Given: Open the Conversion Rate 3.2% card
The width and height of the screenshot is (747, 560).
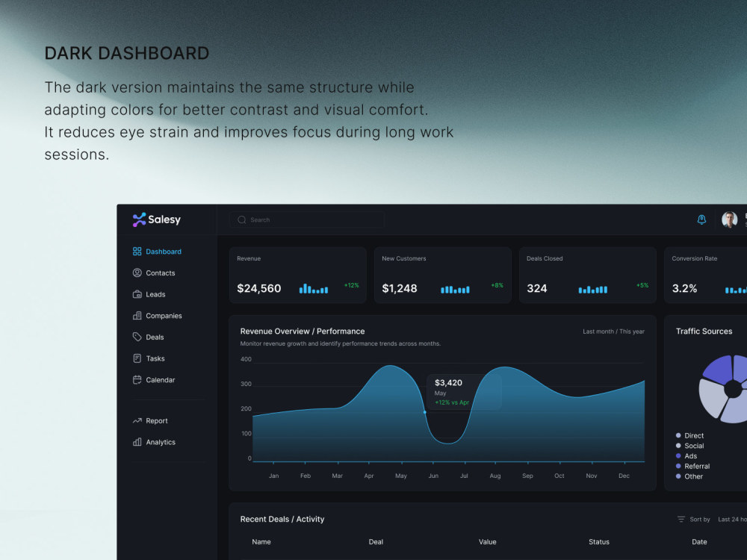Looking at the screenshot, I should (x=706, y=275).
